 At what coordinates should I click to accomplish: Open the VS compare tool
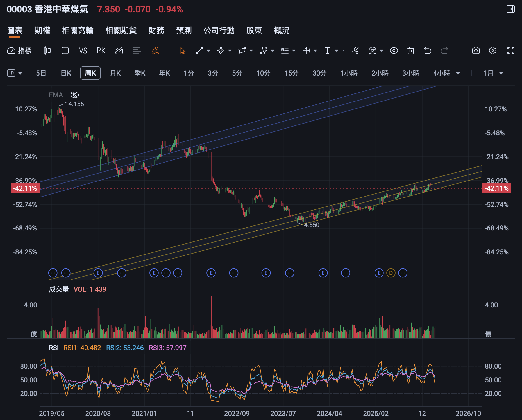(x=83, y=51)
